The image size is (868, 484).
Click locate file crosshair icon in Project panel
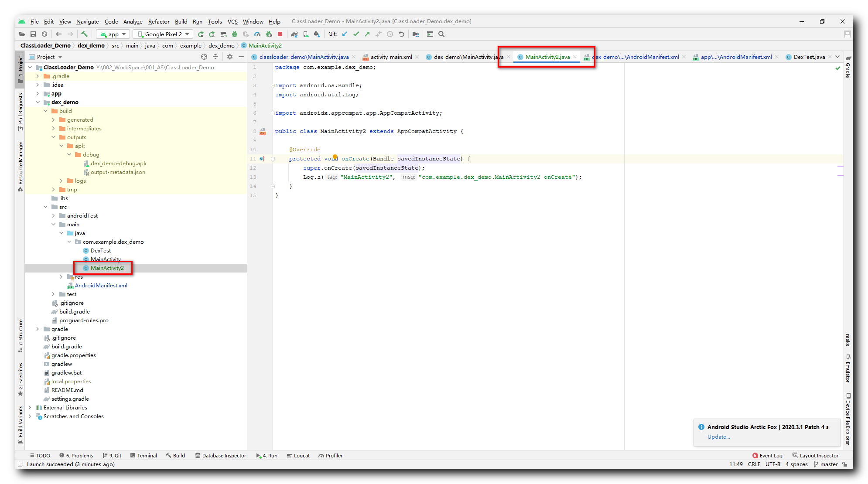(x=204, y=57)
